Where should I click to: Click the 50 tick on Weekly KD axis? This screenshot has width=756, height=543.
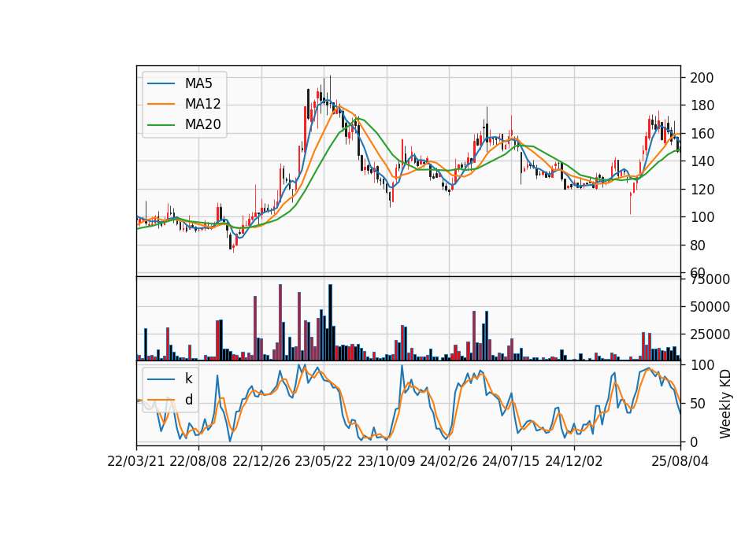tap(698, 403)
